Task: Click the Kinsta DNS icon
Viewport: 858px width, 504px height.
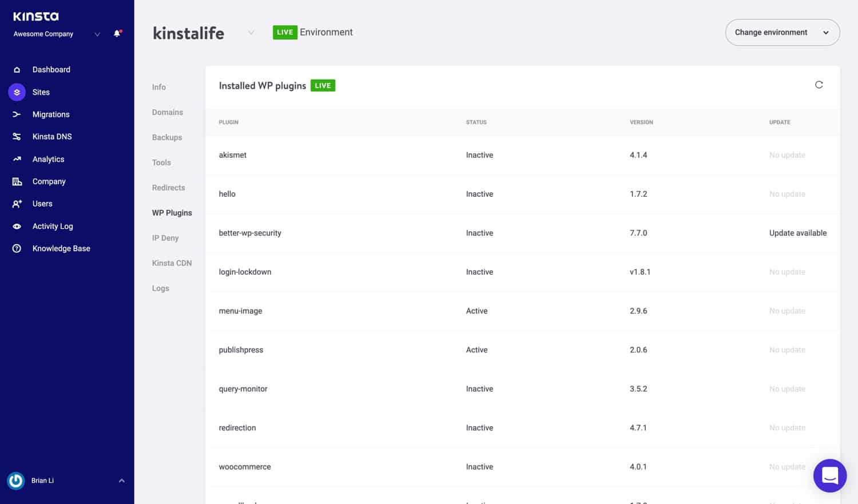Action: coord(17,137)
